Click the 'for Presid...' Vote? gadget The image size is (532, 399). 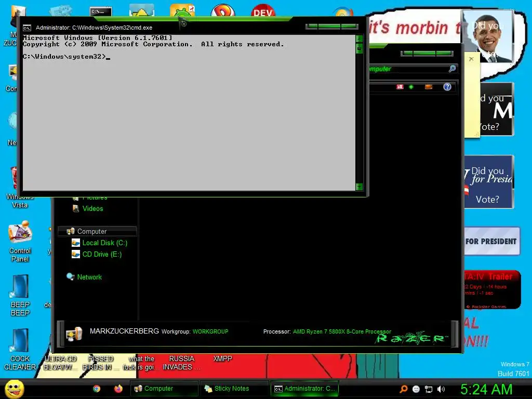[489, 182]
